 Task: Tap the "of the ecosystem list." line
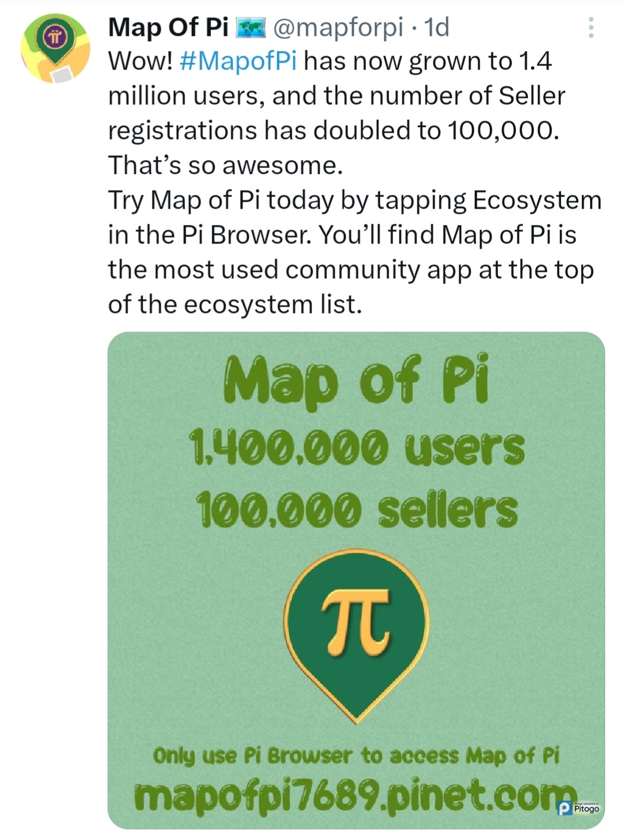coord(235,305)
